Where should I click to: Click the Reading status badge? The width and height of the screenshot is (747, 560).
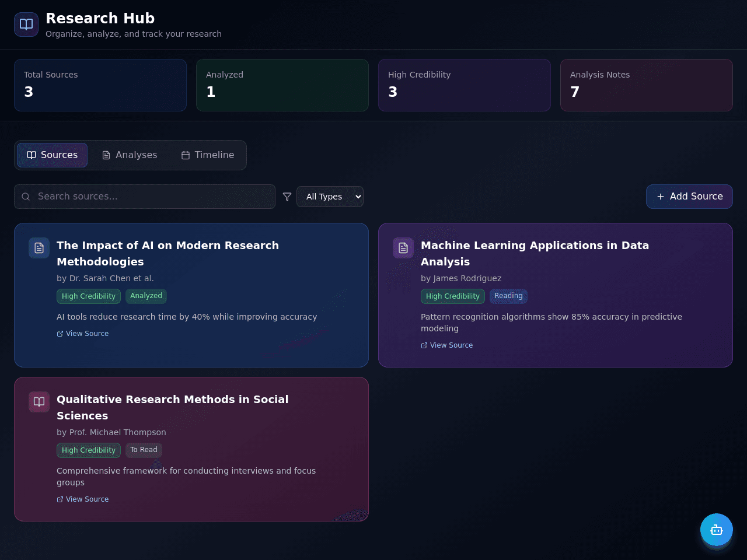(x=508, y=296)
